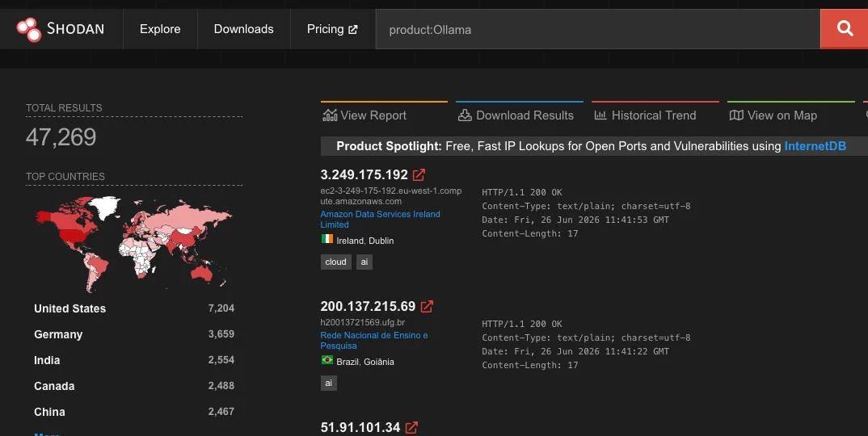Click hostname h20013721569.ufg.br
The width and height of the screenshot is (868, 436).
363,323
